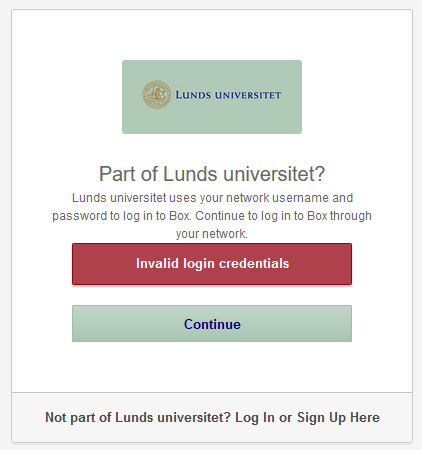
Task: Open the Log In link
Action: coord(255,418)
